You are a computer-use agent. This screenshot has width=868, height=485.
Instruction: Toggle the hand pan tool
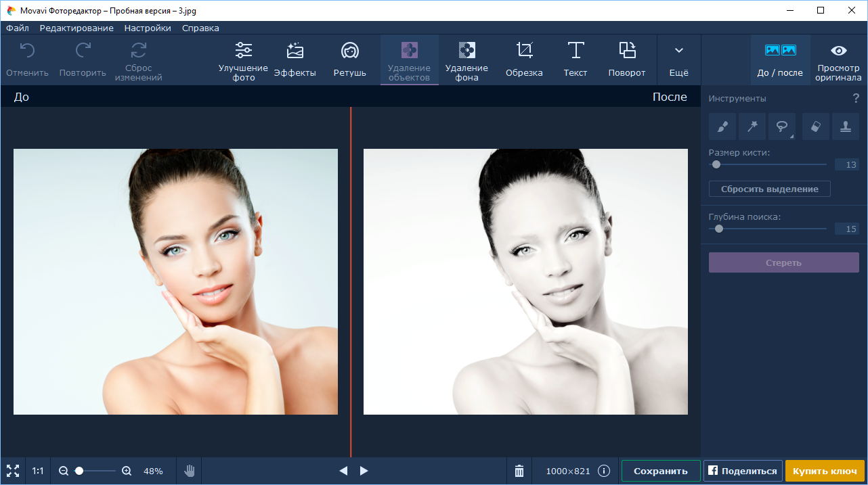coord(190,471)
